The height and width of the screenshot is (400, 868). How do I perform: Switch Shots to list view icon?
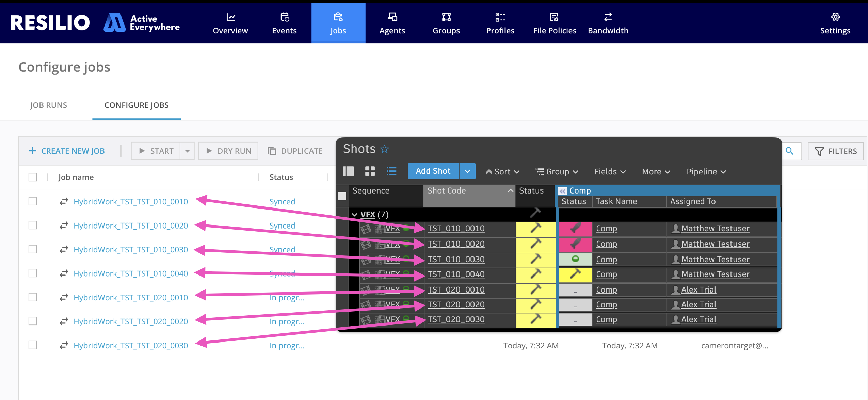pos(391,171)
